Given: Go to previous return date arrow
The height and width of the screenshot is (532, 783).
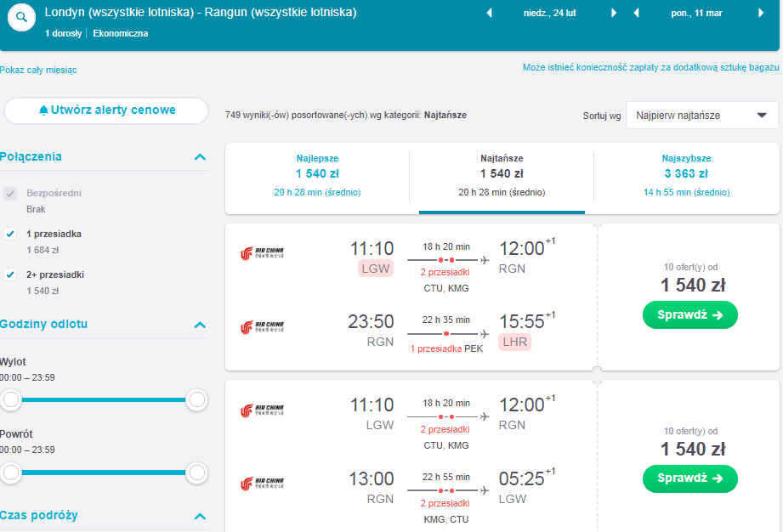Looking at the screenshot, I should click(x=636, y=13).
